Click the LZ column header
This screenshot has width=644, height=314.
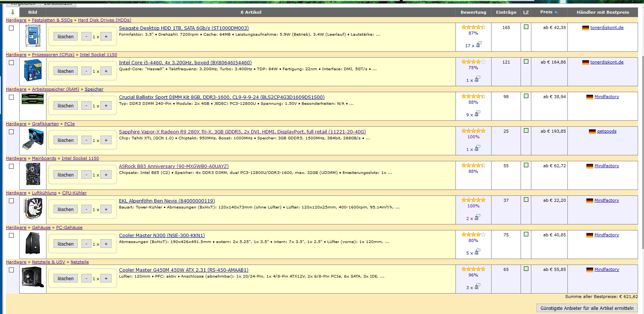(526, 12)
